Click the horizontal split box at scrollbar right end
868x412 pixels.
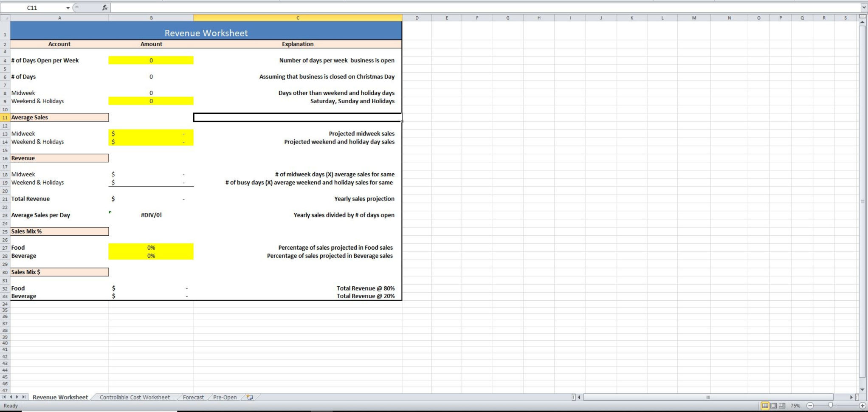pos(857,397)
